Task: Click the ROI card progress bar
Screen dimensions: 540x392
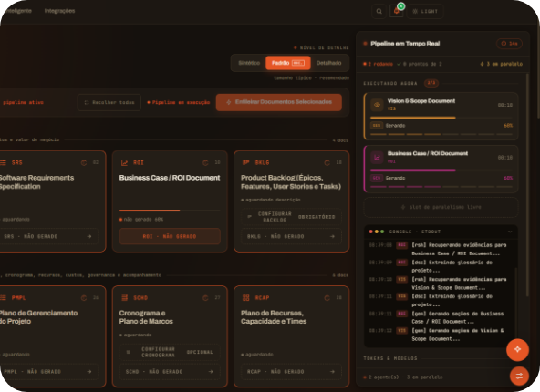Action: [170, 211]
